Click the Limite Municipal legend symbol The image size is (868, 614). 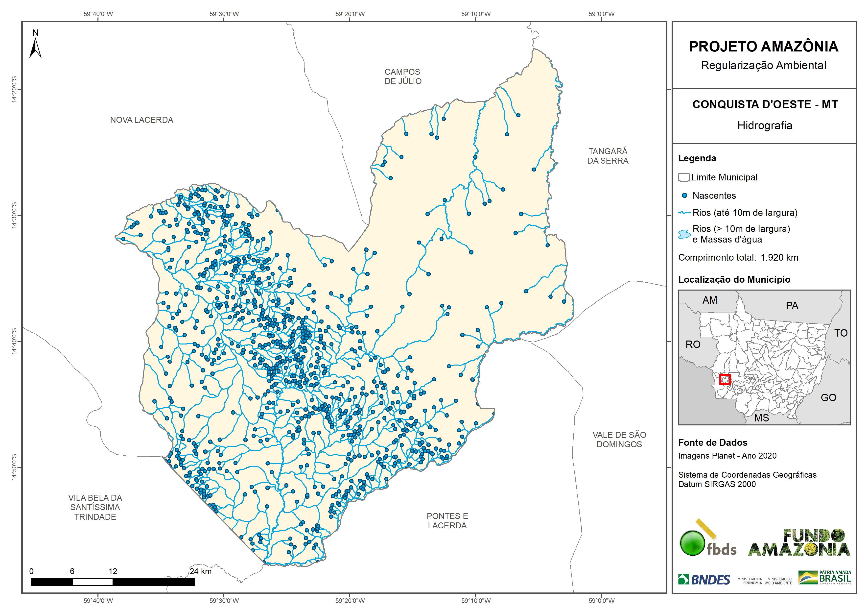tap(683, 177)
